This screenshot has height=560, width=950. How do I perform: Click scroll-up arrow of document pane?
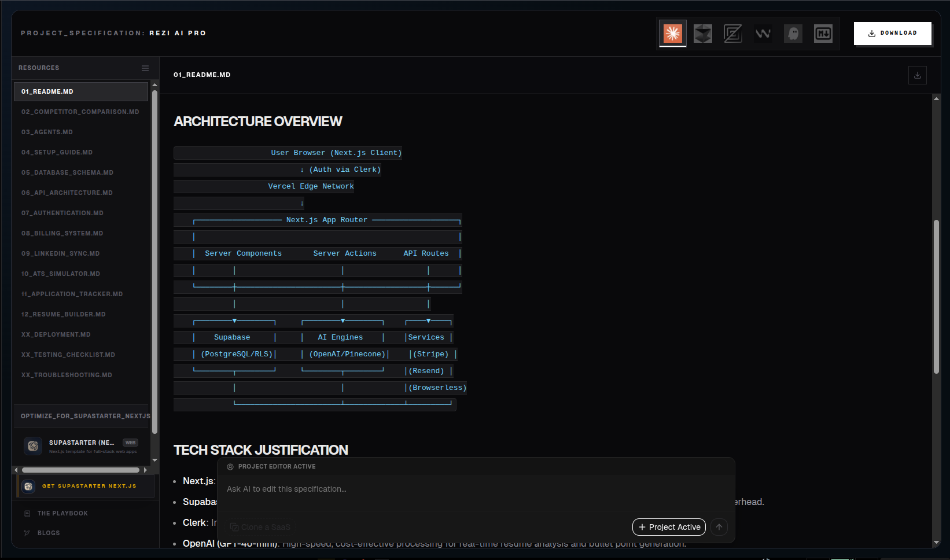coord(936,99)
